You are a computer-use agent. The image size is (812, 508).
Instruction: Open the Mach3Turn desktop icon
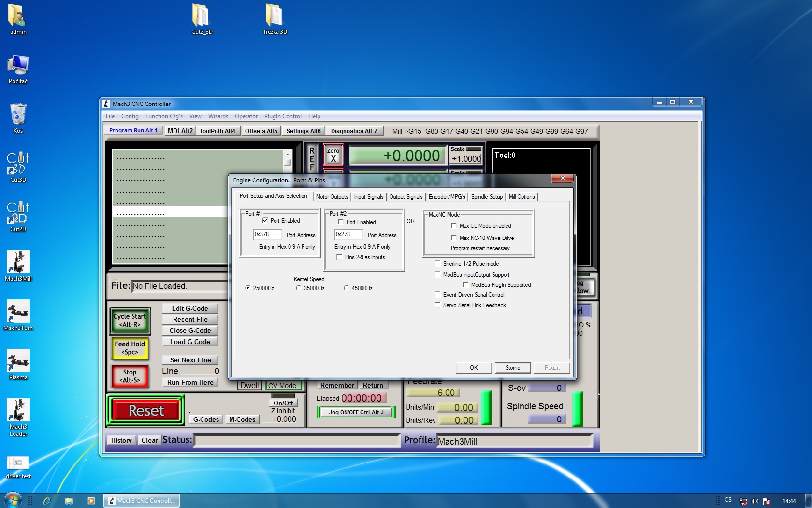pos(18,312)
